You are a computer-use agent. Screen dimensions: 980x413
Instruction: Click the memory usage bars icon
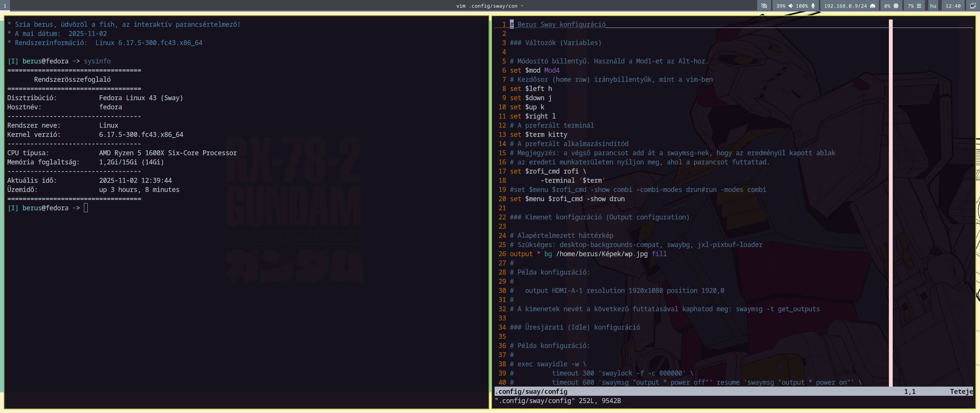tap(919, 6)
